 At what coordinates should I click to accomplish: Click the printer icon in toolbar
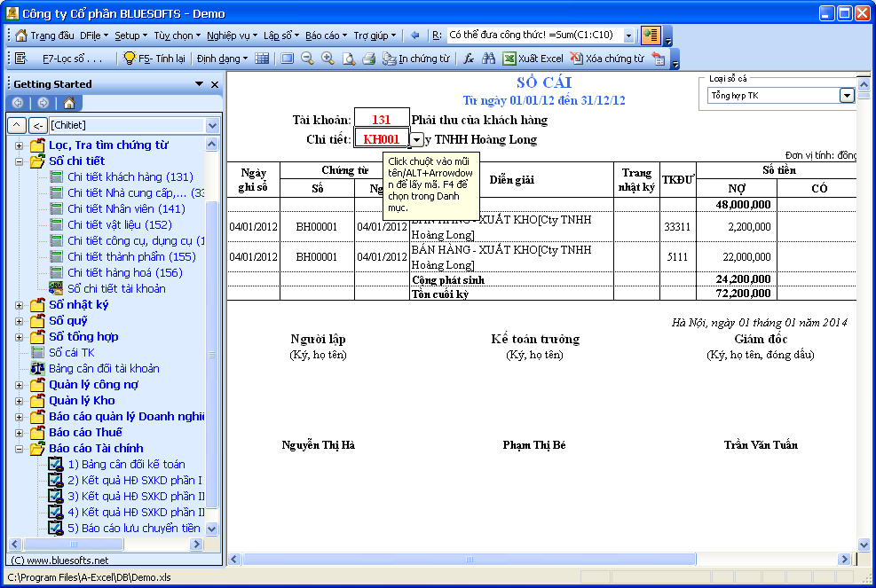[368, 59]
